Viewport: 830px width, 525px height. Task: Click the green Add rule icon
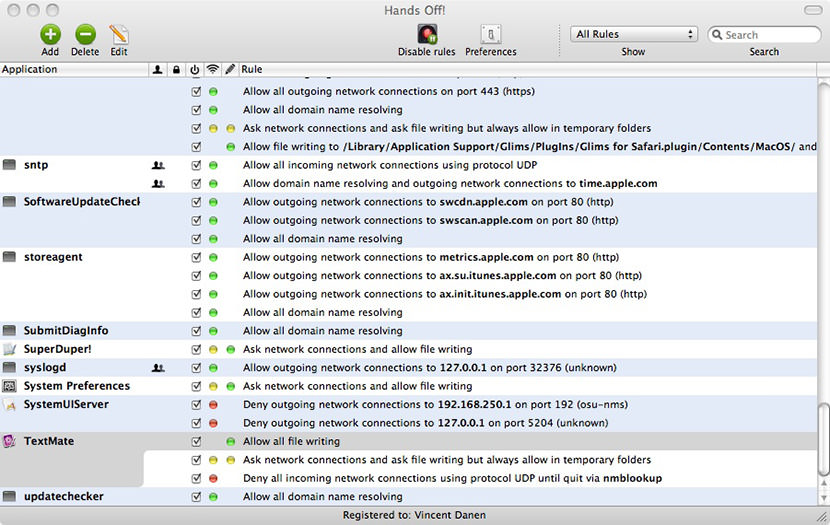50,34
